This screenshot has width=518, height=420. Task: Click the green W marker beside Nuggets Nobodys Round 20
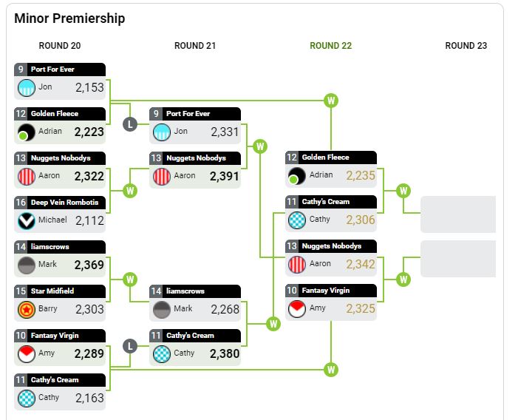pyautogui.click(x=130, y=191)
